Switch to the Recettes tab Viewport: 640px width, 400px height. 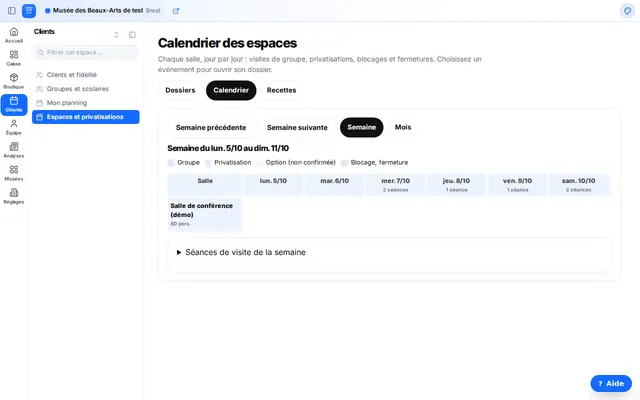281,90
